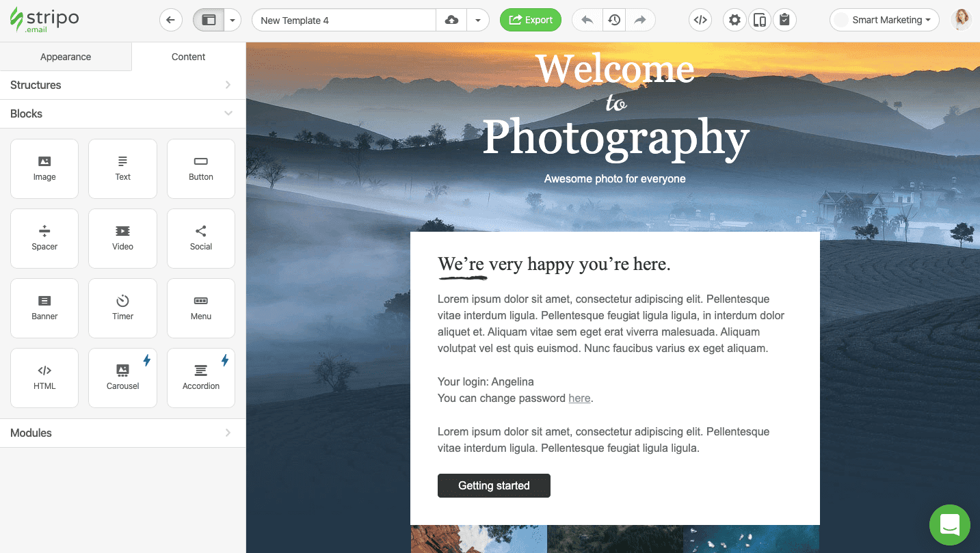
Task: Open the project settings gear
Action: 734,20
